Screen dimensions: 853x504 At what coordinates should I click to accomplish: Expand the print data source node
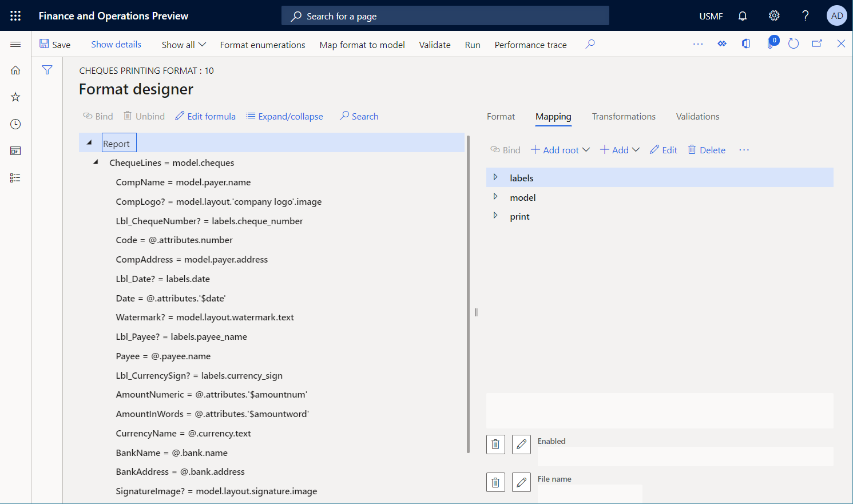495,216
